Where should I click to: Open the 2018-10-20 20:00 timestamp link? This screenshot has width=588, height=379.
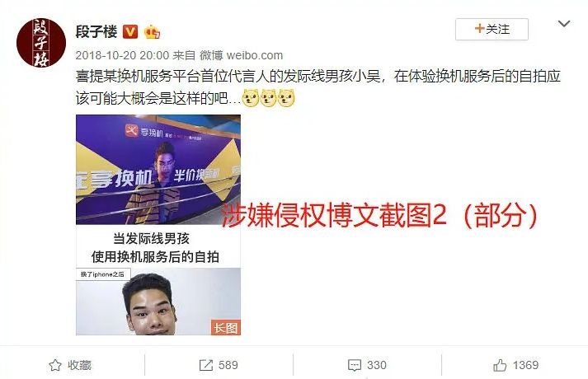[x=122, y=55]
